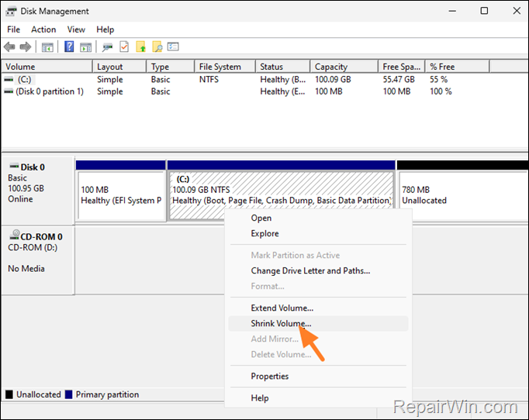Screen dimensions: 529x420
Task: Open the View menu
Action: pyautogui.click(x=76, y=29)
